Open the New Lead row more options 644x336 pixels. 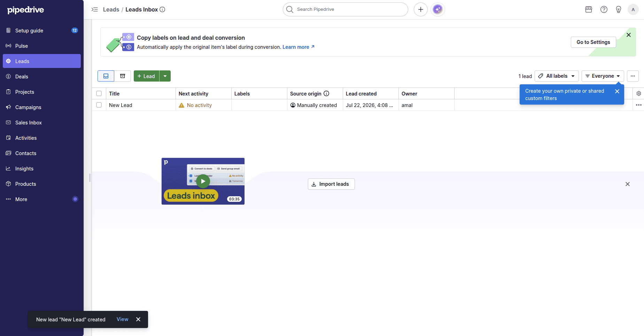click(639, 105)
